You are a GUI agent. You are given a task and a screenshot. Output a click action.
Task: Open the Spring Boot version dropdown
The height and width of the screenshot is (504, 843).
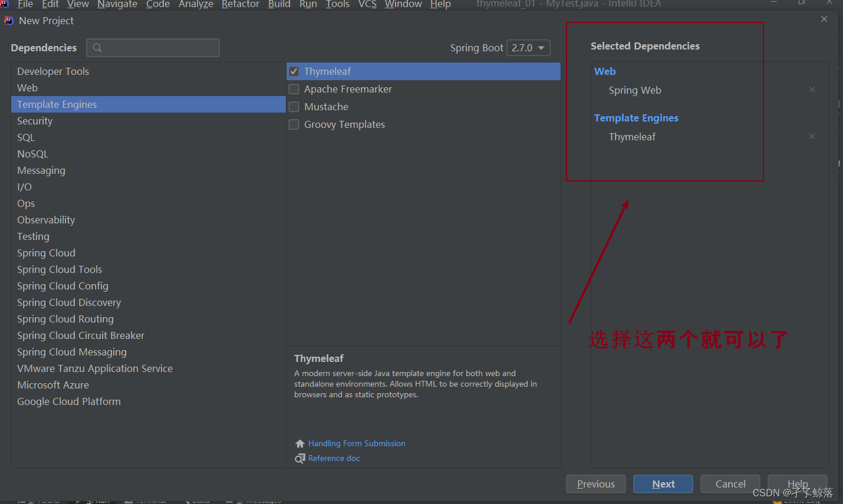[x=528, y=48]
